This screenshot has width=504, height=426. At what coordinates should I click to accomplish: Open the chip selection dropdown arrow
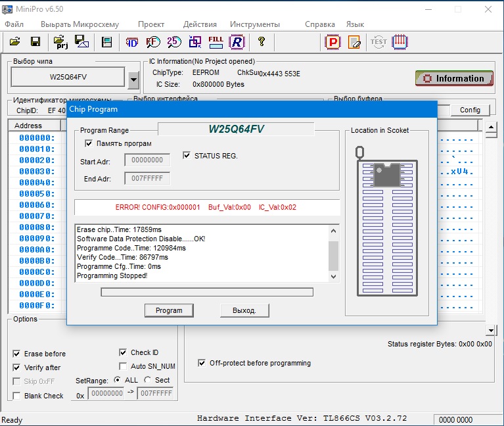tap(134, 80)
